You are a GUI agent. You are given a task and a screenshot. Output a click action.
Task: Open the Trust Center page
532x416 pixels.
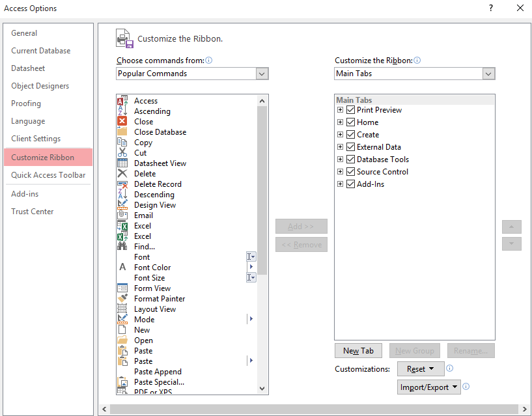32,211
